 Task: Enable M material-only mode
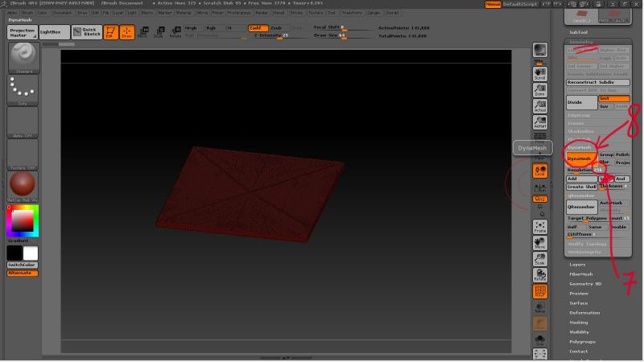tap(235, 28)
